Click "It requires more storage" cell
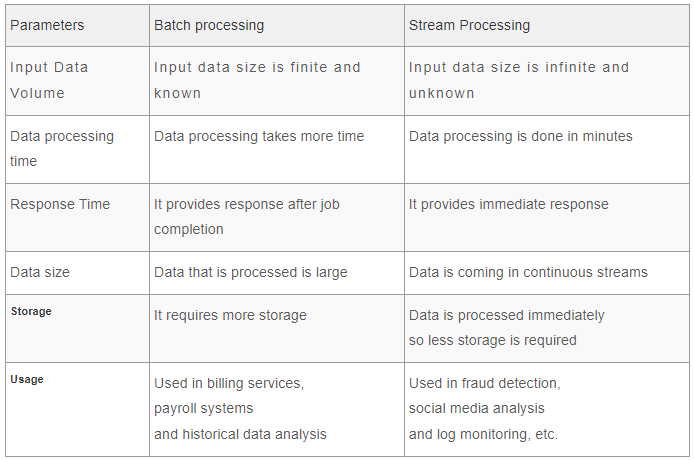 pos(230,315)
